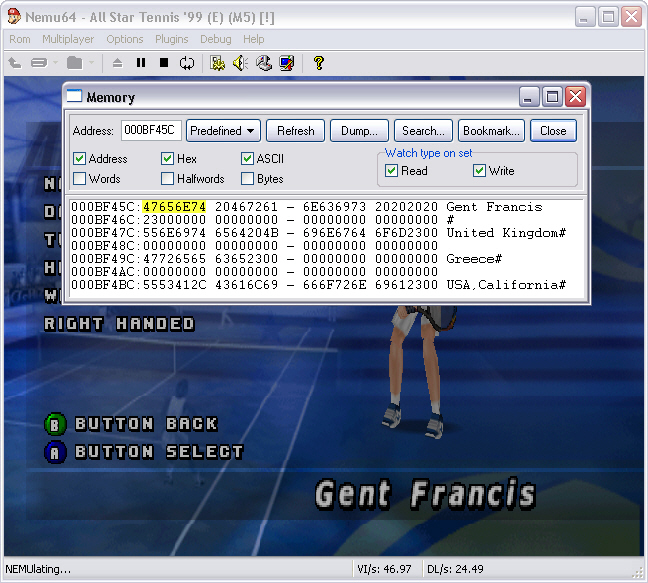Open the Help menu
The image size is (648, 583).
[253, 39]
